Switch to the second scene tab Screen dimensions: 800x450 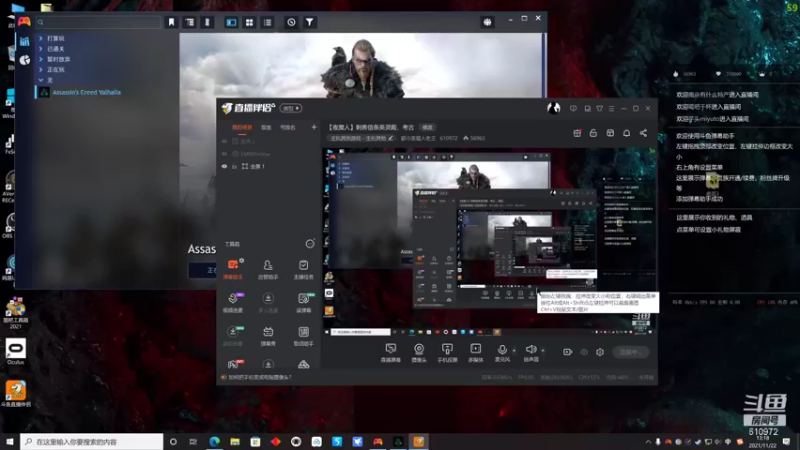coord(266,128)
